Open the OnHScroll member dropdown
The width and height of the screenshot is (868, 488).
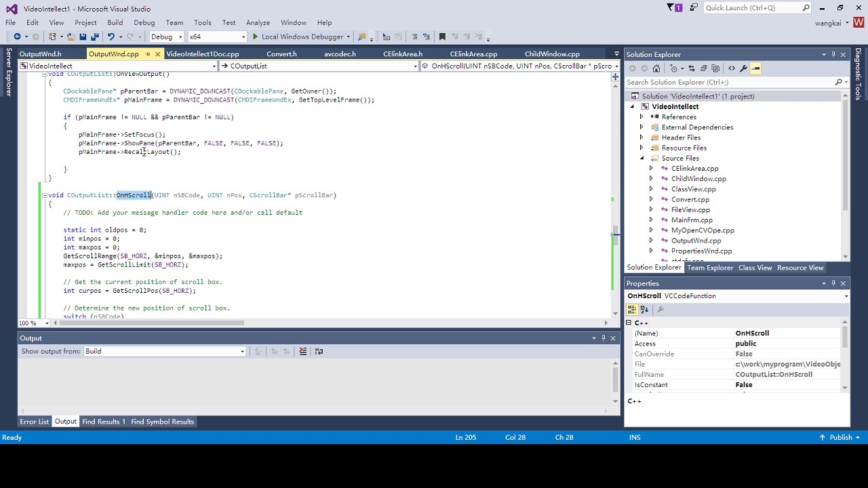click(520, 66)
